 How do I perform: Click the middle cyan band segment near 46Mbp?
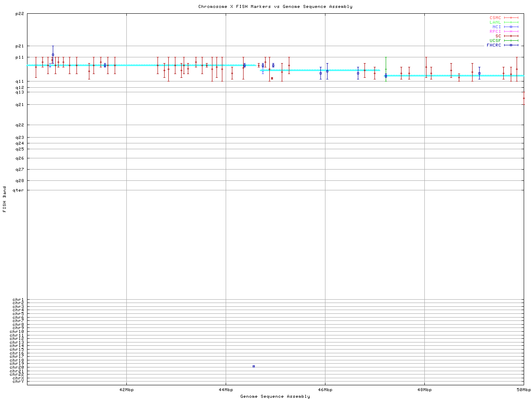320,70
